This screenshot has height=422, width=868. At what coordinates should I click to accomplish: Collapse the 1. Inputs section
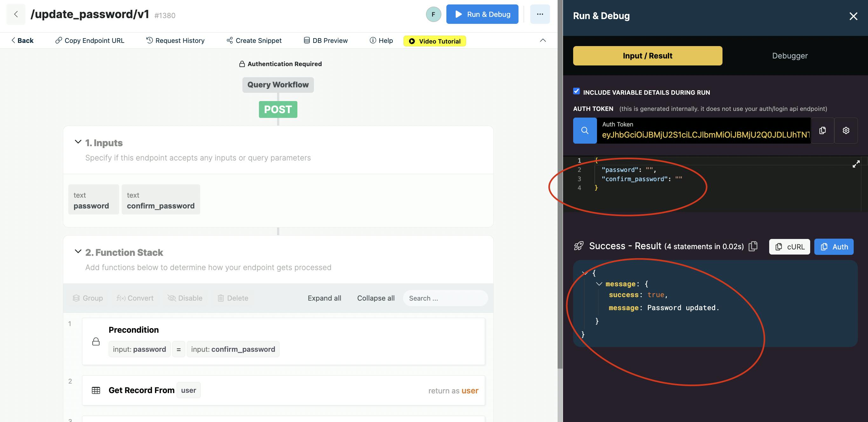point(78,142)
